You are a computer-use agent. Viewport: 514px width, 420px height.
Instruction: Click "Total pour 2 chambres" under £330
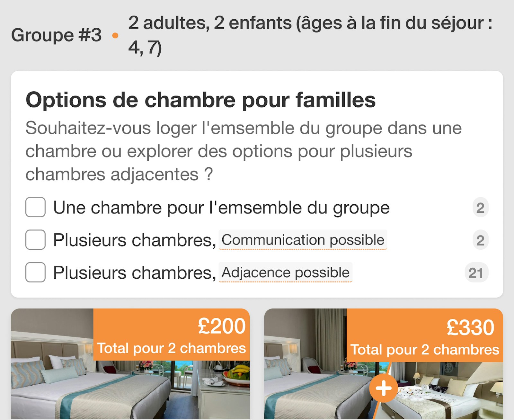click(x=425, y=350)
